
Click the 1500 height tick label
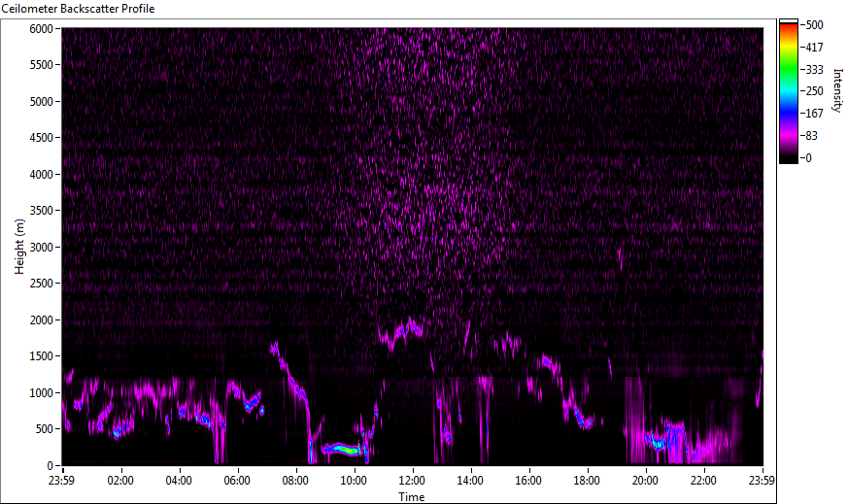[x=41, y=356]
